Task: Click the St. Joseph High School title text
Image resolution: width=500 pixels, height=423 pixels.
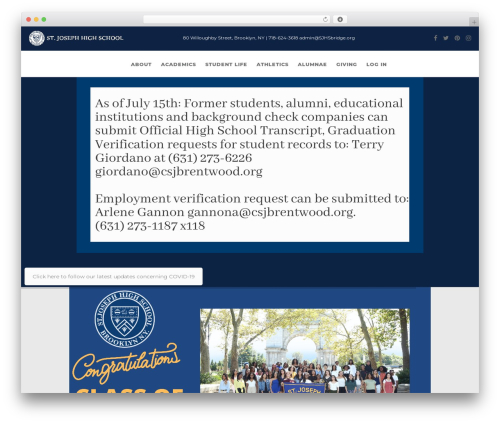Action: tap(85, 38)
